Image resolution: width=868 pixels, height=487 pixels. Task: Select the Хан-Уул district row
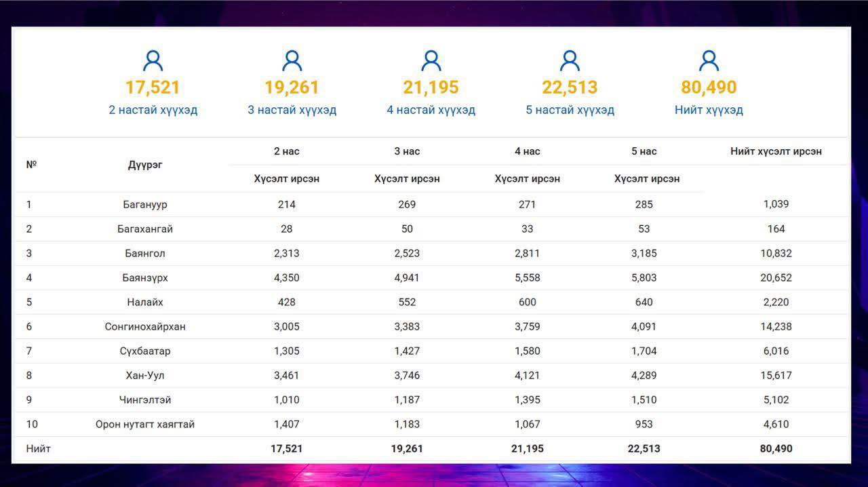(x=431, y=375)
